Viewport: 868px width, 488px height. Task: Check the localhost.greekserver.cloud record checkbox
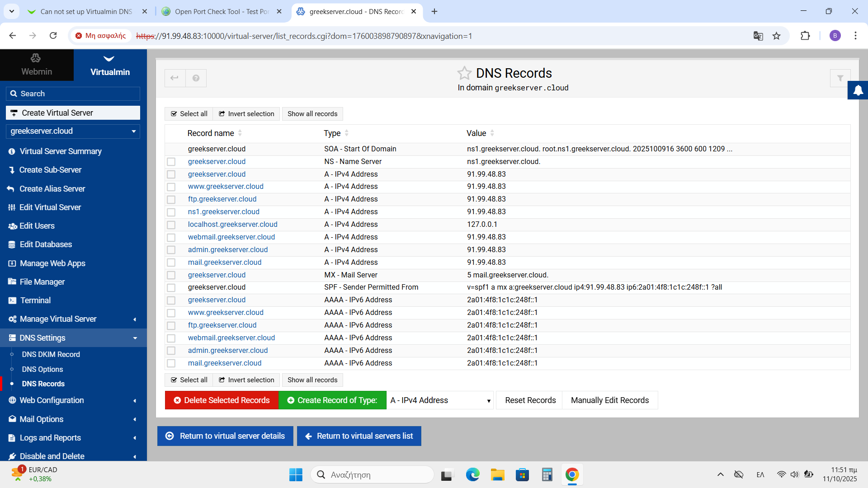[x=171, y=225]
